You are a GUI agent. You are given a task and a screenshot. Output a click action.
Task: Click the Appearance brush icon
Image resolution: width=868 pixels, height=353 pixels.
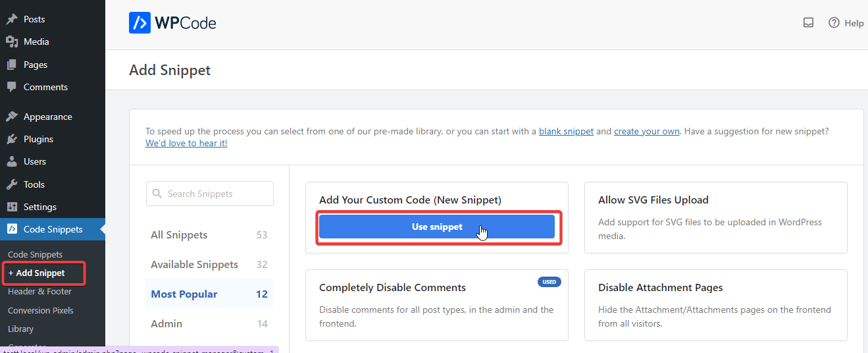12,117
